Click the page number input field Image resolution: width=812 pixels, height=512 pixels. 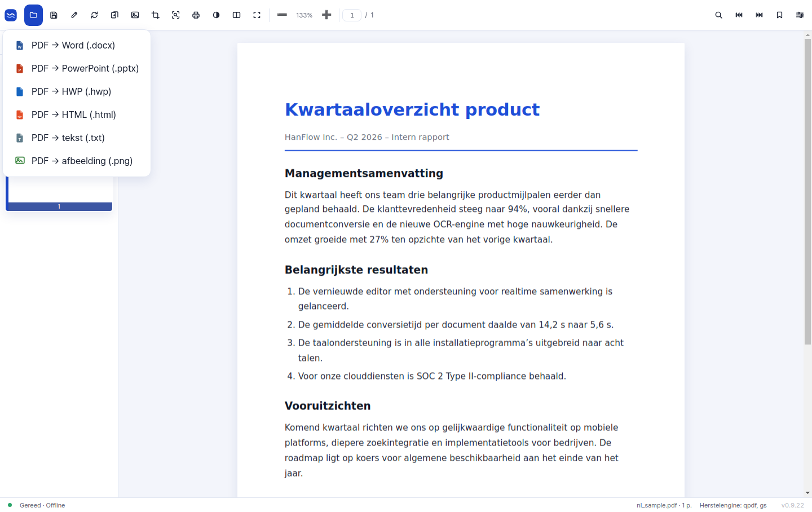352,15
